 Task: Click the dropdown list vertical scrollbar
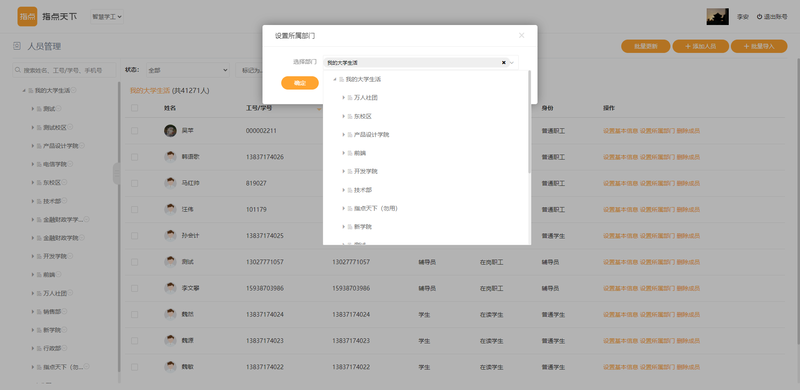pos(529,121)
